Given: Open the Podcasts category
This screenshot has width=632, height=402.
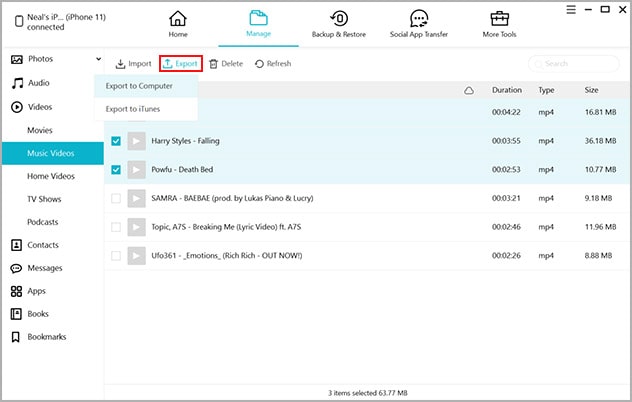Looking at the screenshot, I should pos(42,222).
